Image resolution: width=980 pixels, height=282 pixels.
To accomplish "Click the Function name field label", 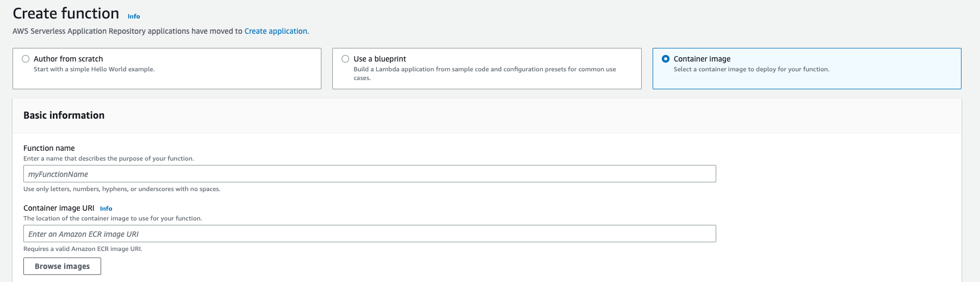I will click(49, 148).
